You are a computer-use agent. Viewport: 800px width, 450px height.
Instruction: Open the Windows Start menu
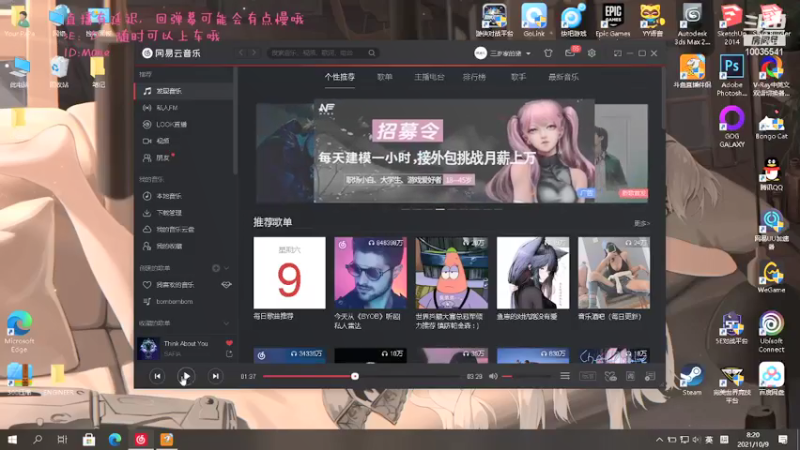13,439
